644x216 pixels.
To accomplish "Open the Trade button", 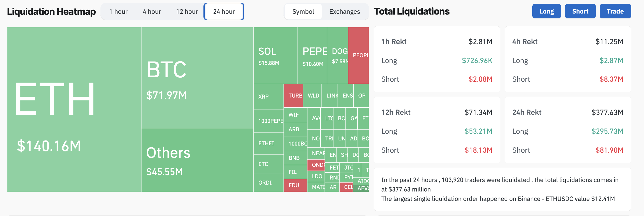I will (x=615, y=11).
